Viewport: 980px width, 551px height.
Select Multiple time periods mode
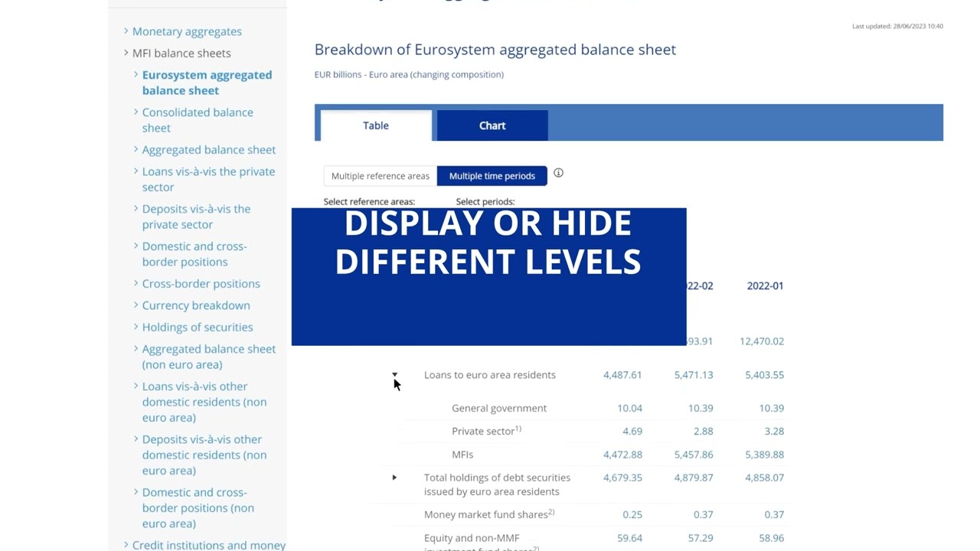[492, 176]
